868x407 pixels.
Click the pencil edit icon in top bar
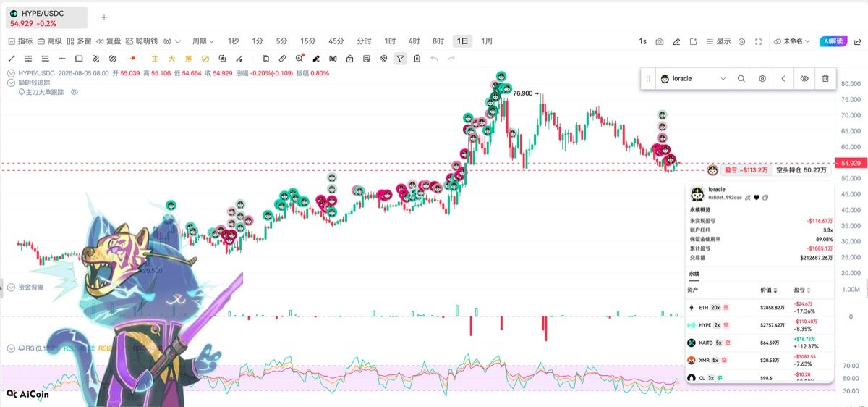click(x=676, y=41)
